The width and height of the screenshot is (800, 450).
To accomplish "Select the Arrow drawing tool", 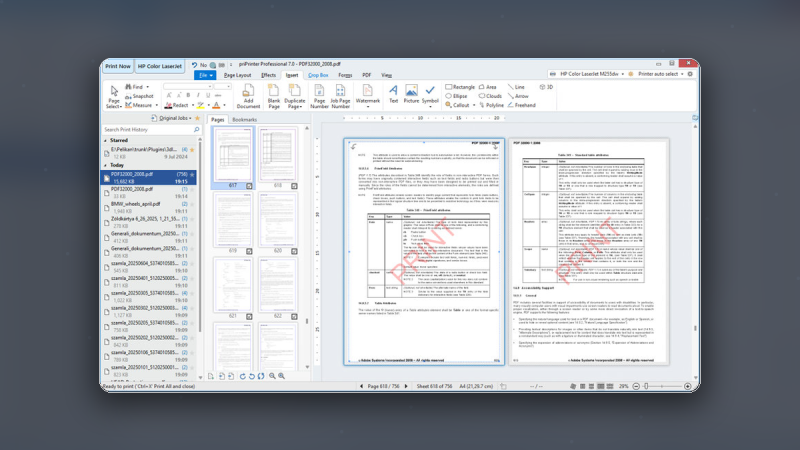I will [x=518, y=96].
